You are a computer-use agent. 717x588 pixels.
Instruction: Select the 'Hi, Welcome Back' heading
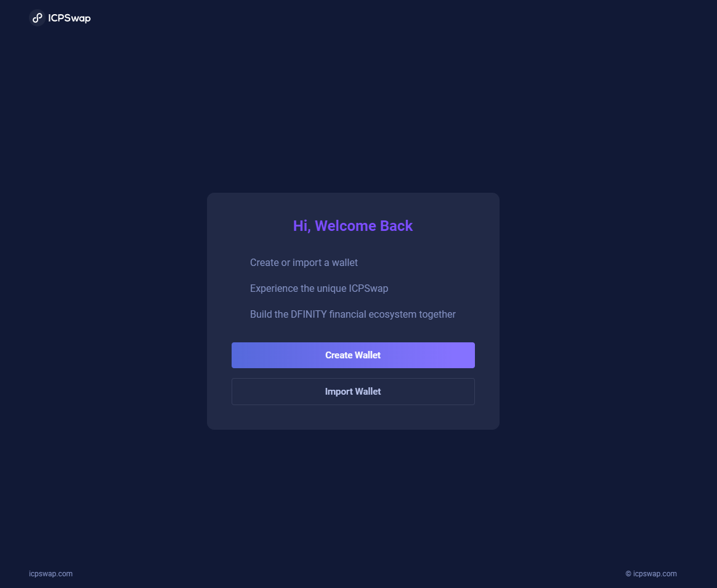[x=353, y=226]
